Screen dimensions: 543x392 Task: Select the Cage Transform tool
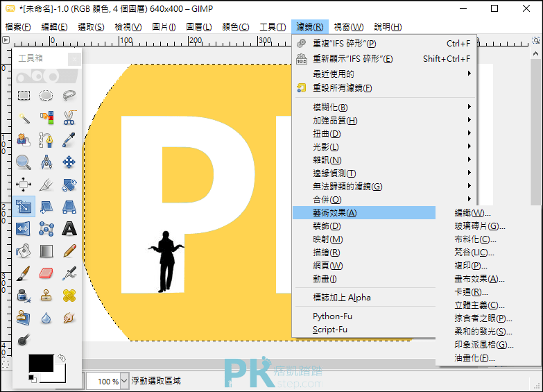pyautogui.click(x=46, y=229)
